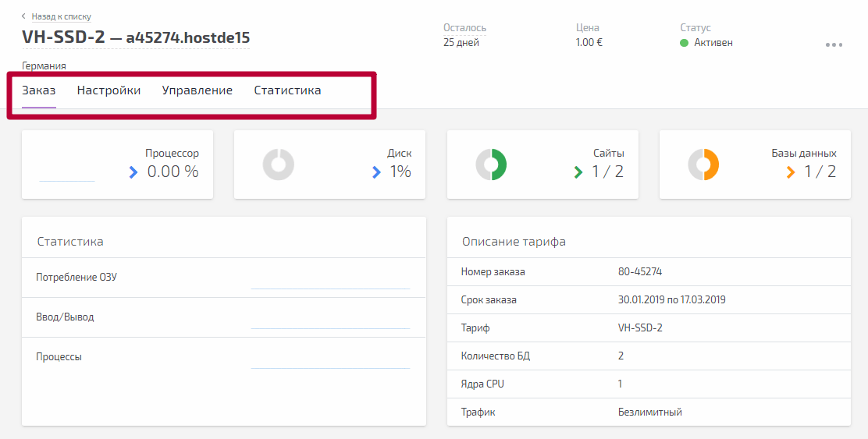Click the 'Статистика' panel heading
The width and height of the screenshot is (868, 439).
70,242
